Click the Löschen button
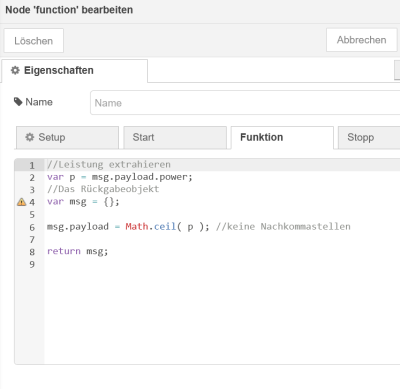Viewport: 400px width, 389px height. coord(34,41)
